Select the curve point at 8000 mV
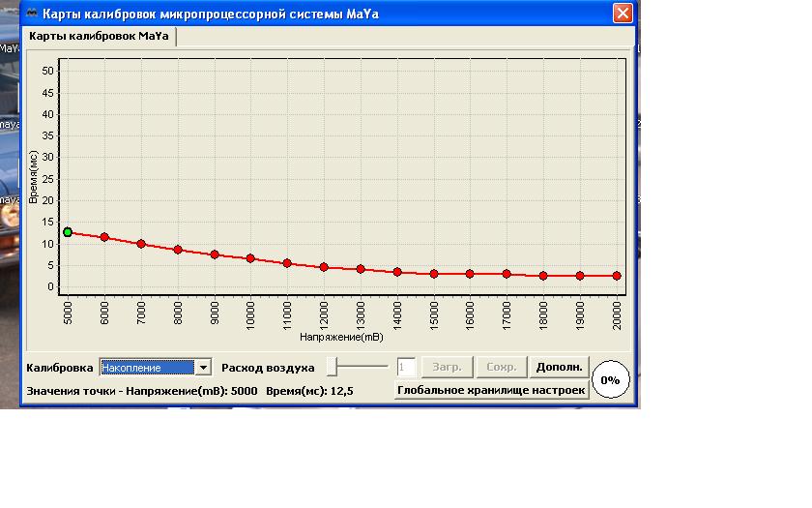Viewport: 812px width, 508px height. point(178,250)
